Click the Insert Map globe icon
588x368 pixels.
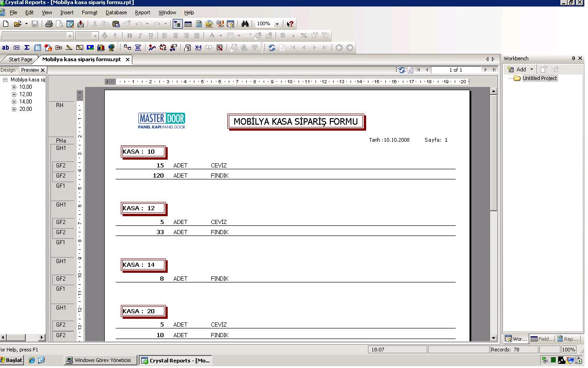coord(112,47)
